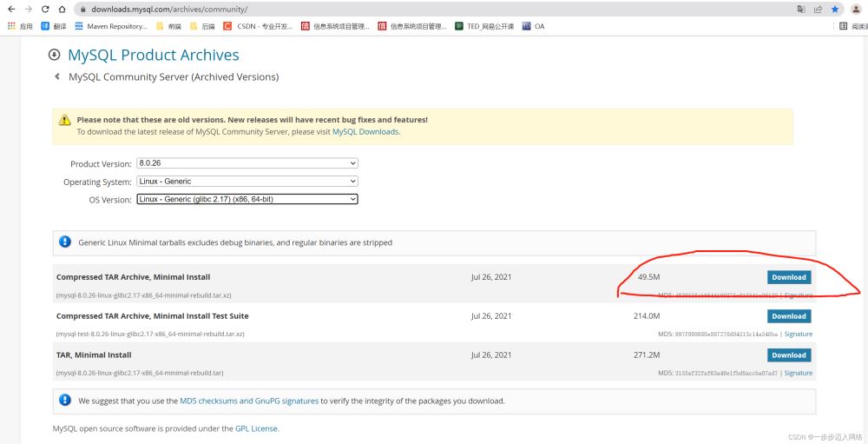This screenshot has width=868, height=444.
Task: Click the MySQL Product Archives download icon
Action: (x=55, y=55)
